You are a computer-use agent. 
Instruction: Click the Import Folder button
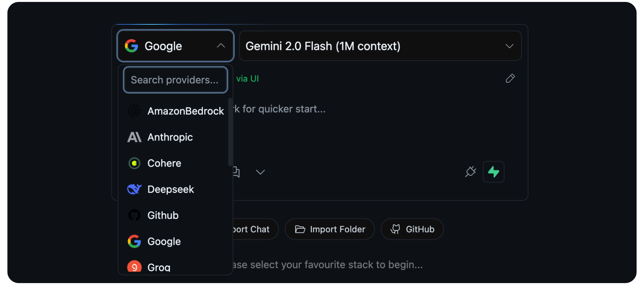(329, 229)
